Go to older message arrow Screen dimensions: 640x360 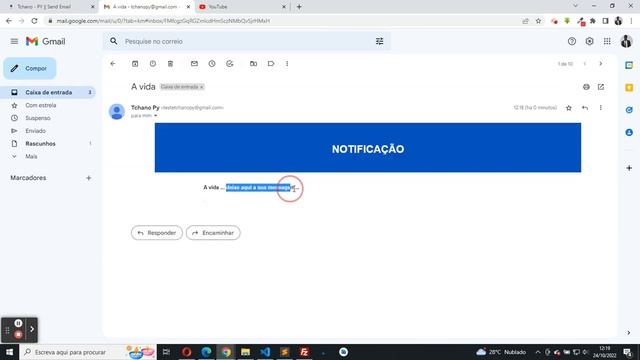click(x=601, y=64)
